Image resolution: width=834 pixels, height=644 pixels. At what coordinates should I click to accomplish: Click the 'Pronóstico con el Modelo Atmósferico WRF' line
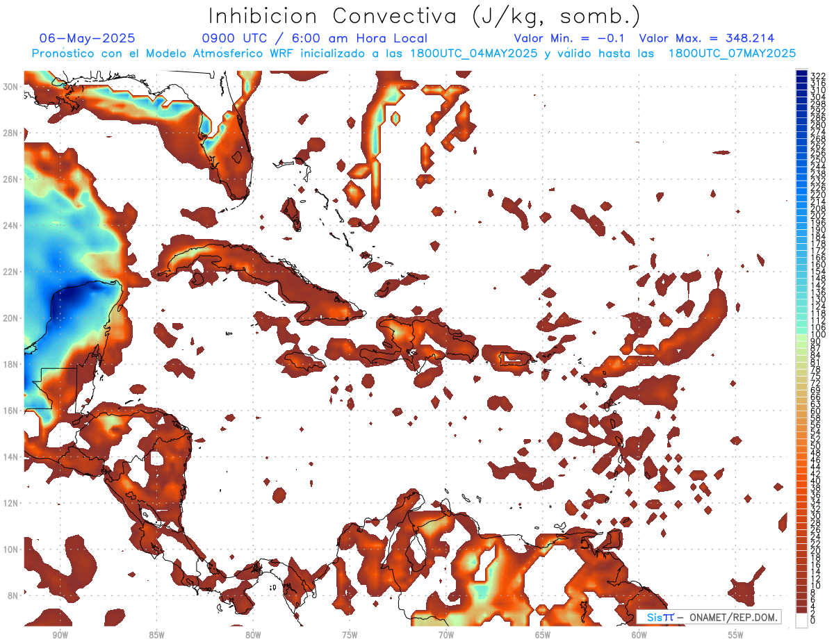[414, 53]
